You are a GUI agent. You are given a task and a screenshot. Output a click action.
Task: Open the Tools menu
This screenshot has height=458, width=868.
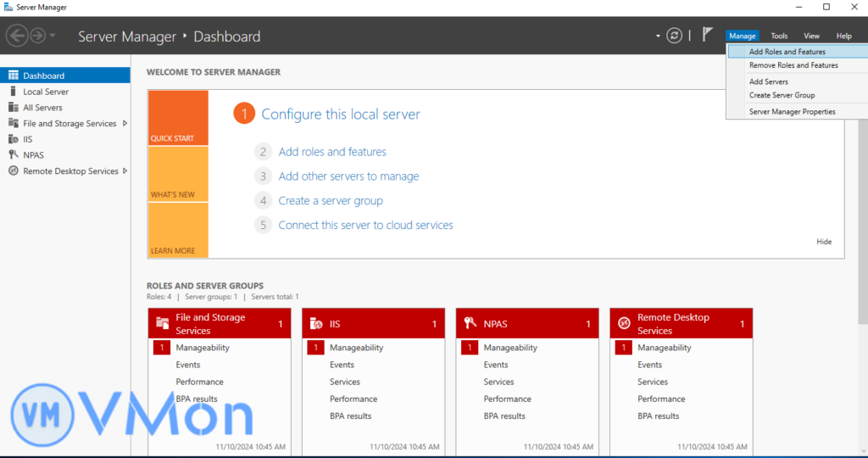(x=779, y=36)
